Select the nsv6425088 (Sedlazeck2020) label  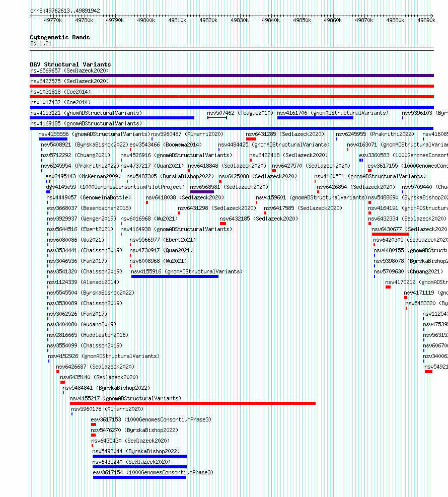258,176
